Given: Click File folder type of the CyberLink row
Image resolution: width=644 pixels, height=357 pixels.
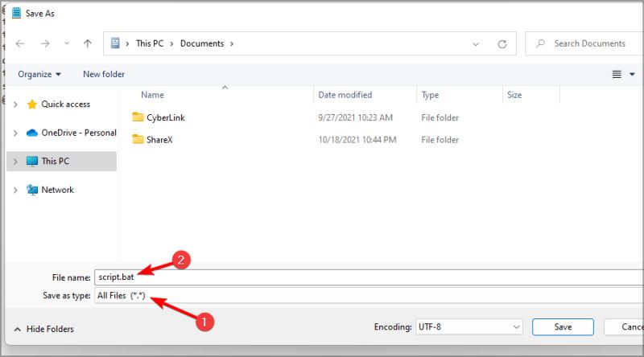Looking at the screenshot, I should (440, 117).
